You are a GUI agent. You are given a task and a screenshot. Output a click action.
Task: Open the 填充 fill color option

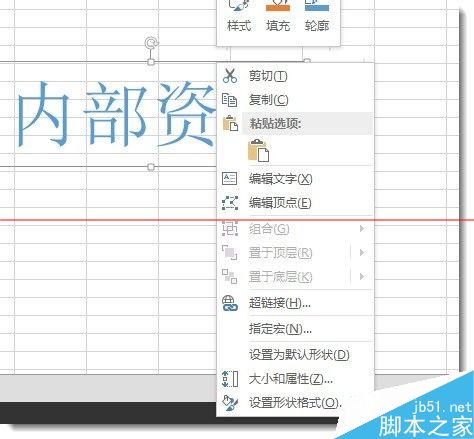point(278,17)
